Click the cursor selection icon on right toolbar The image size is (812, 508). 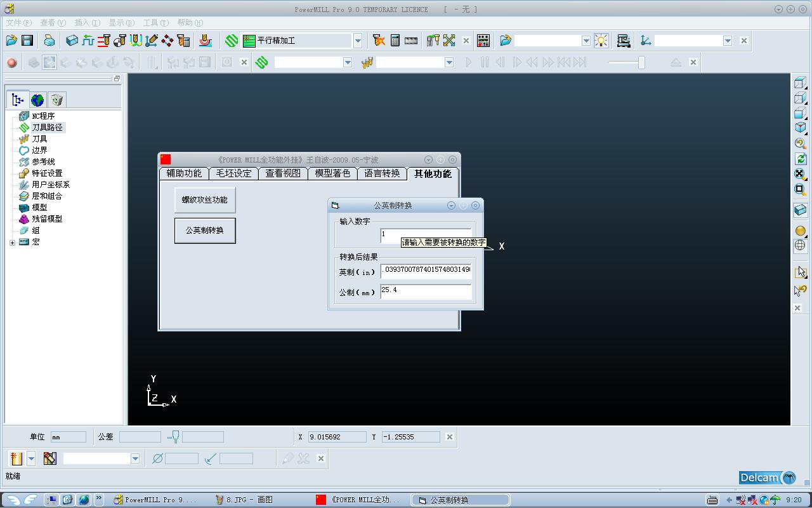pos(800,272)
